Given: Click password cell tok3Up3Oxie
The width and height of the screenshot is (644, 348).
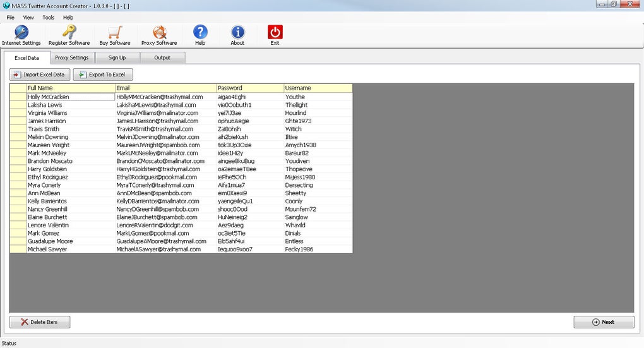Looking at the screenshot, I should (x=250, y=145).
